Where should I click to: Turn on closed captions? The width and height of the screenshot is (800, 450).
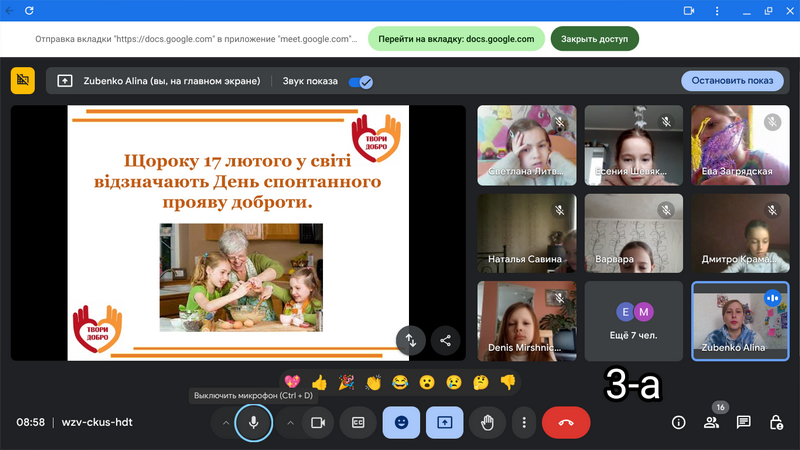[358, 422]
